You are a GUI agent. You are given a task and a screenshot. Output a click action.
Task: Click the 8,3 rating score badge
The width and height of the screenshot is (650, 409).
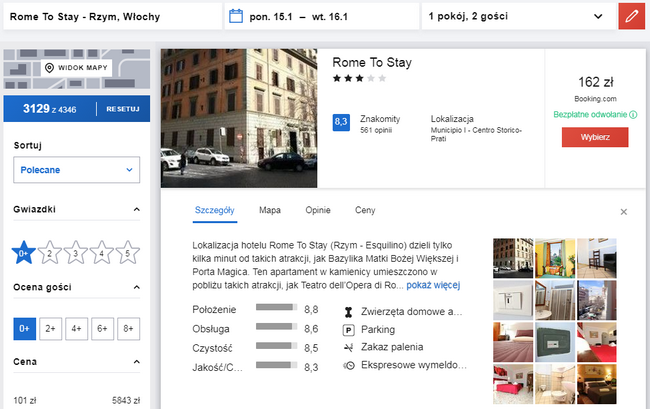tap(341, 122)
